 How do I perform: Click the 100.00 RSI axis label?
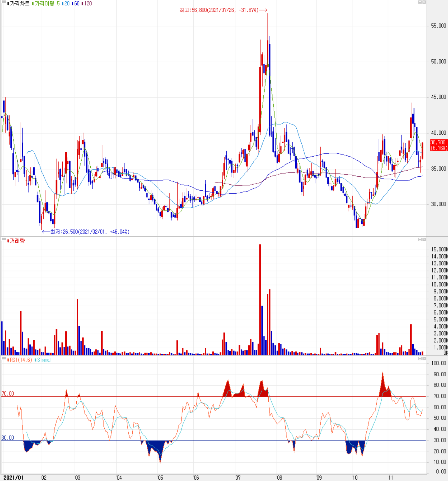tap(439, 363)
